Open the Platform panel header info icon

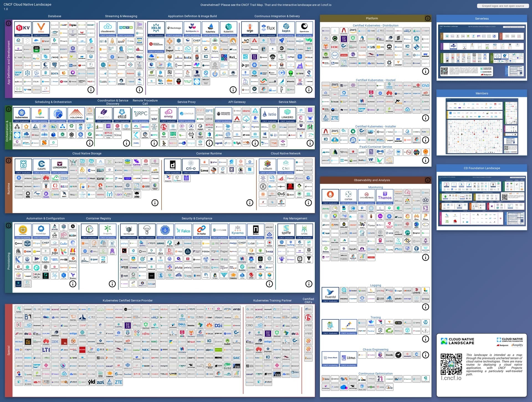[428, 18]
